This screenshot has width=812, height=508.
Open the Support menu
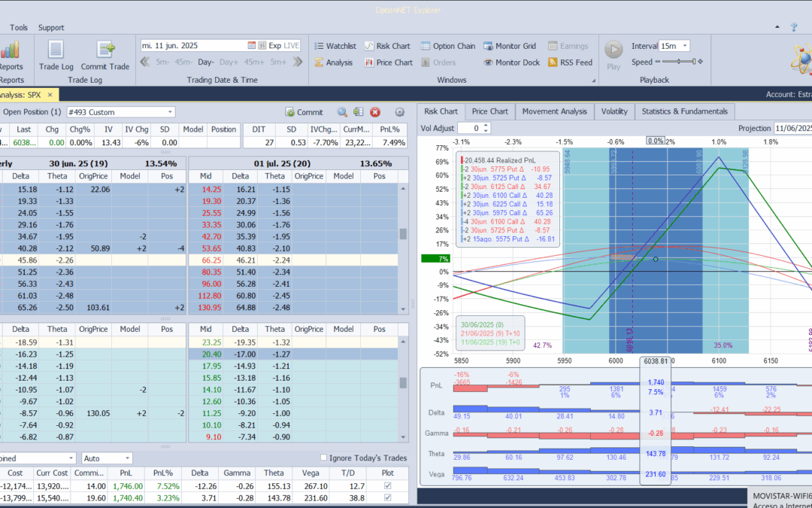click(x=51, y=28)
